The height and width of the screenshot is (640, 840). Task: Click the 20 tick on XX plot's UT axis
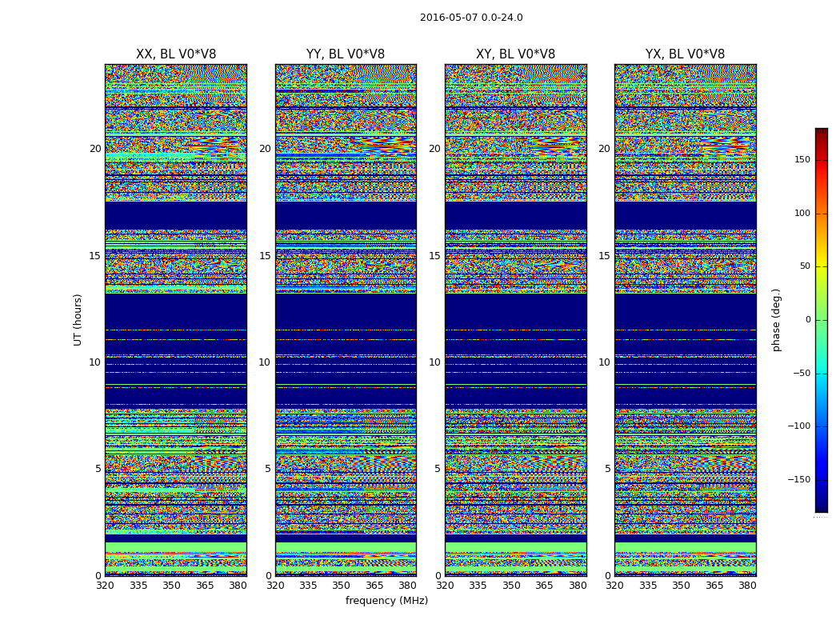95,149
